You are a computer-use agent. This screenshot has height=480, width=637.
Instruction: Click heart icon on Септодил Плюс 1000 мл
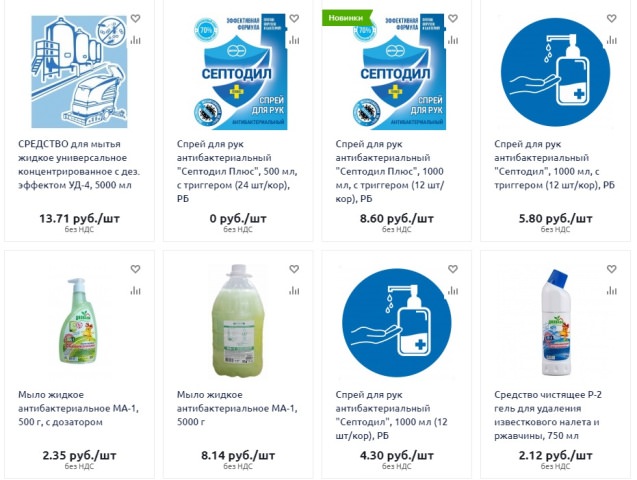[453, 18]
